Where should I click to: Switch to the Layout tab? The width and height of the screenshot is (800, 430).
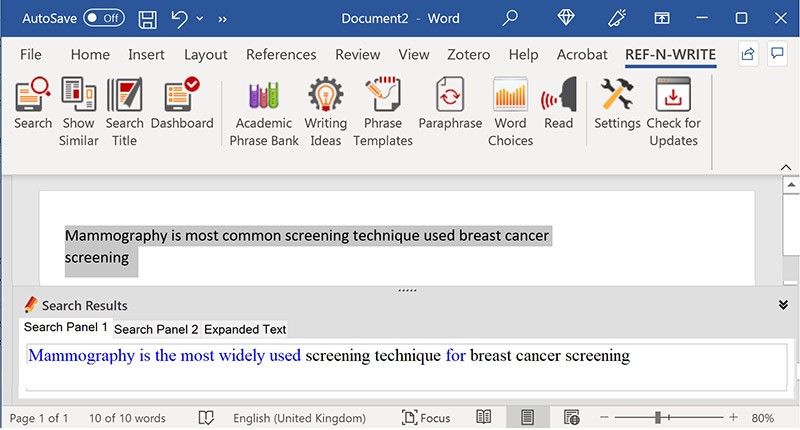point(206,55)
